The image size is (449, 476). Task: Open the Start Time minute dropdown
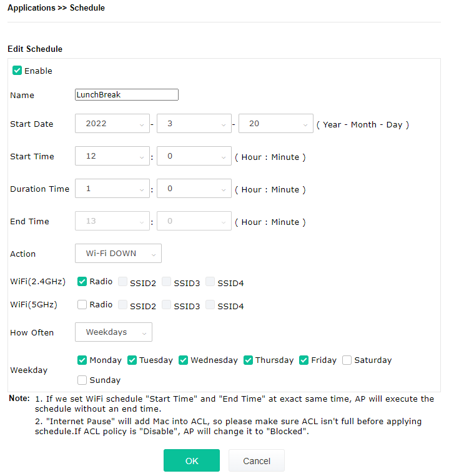click(x=194, y=156)
